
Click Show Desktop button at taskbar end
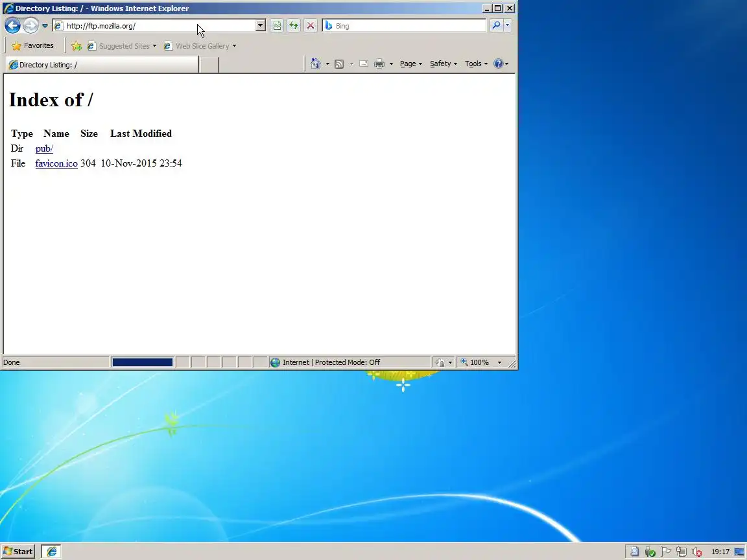coord(740,552)
